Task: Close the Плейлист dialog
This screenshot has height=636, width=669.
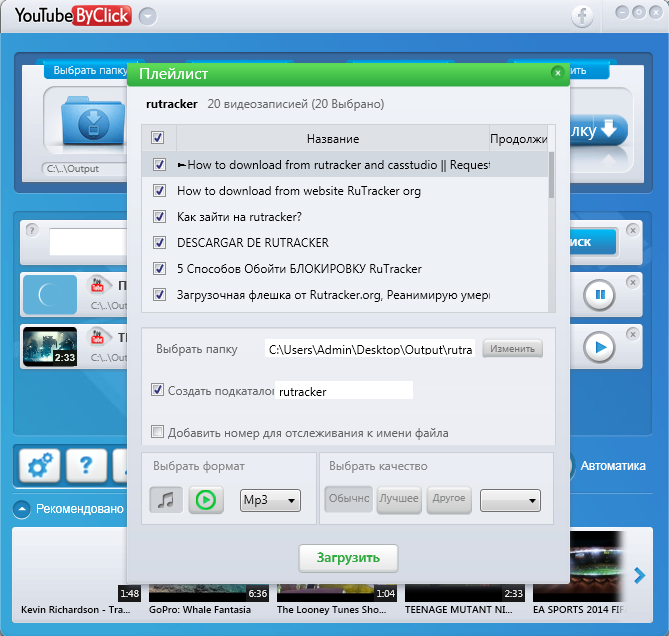Action: tap(557, 73)
